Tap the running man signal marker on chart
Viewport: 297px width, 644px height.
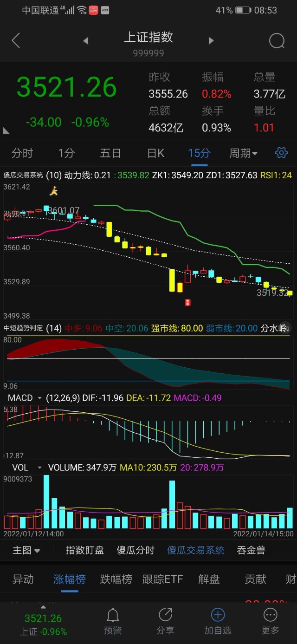[x=54, y=190]
